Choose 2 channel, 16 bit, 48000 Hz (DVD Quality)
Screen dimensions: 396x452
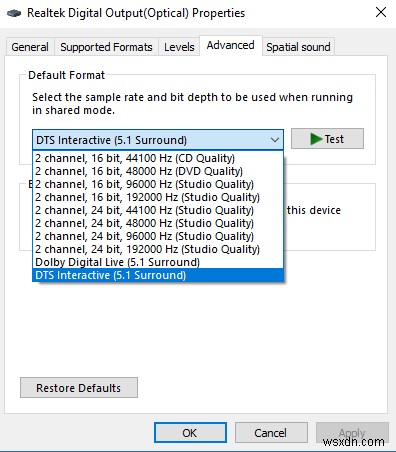[158, 171]
